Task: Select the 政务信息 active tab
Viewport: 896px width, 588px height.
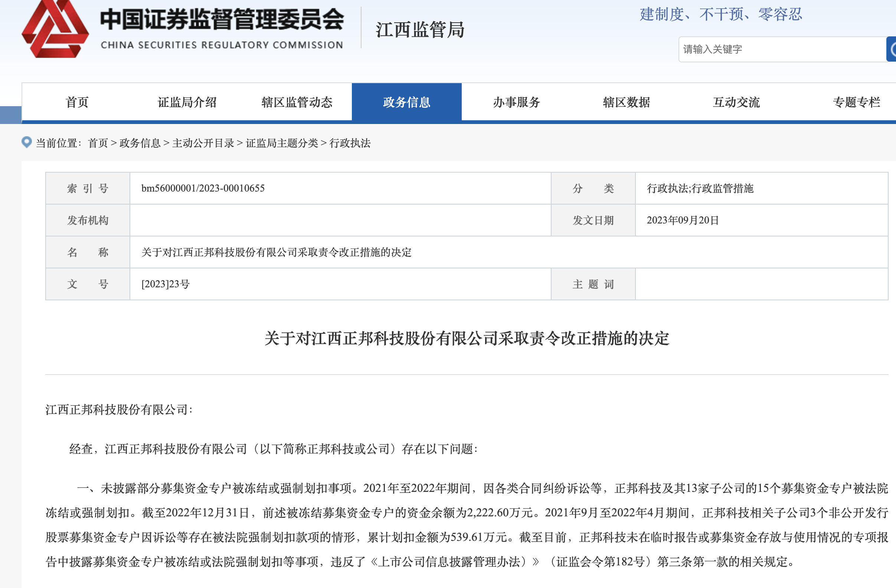Action: click(406, 102)
